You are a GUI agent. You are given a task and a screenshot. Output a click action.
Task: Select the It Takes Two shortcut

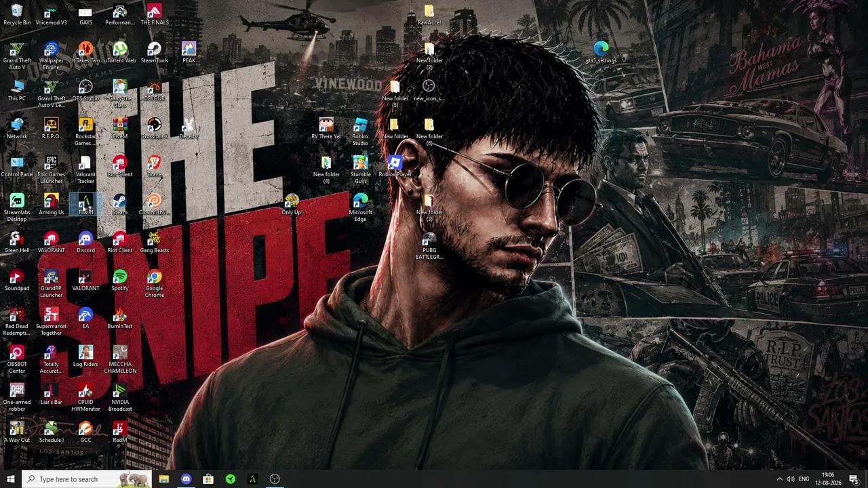point(85,53)
